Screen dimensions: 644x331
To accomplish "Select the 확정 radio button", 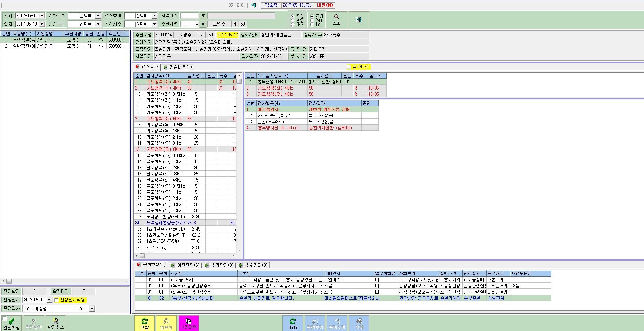I will coord(293,20).
